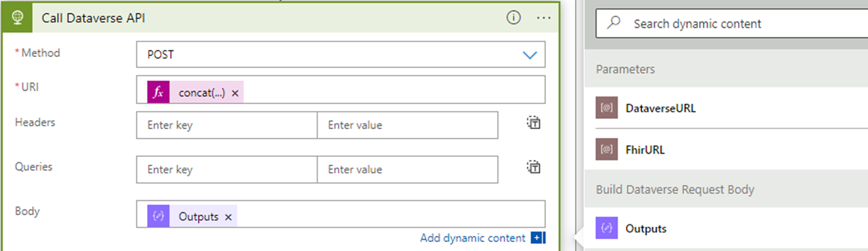Click the Queries key input field
The image size is (868, 251).
[x=226, y=169]
